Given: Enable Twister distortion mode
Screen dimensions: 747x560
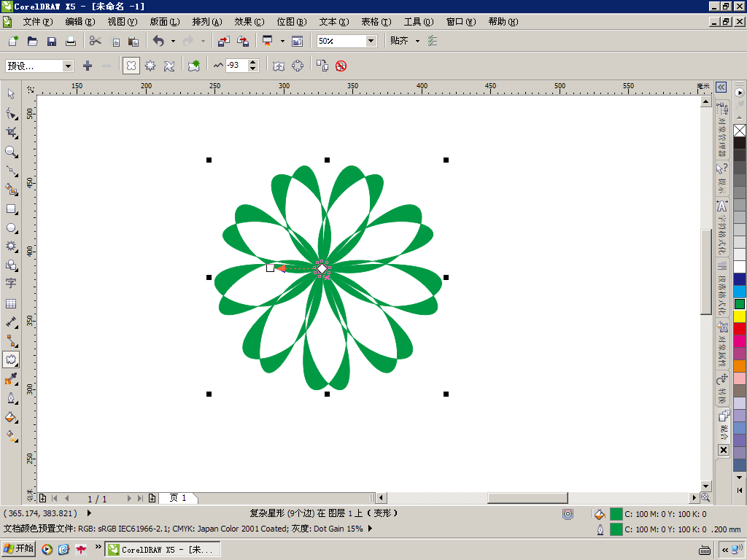Looking at the screenshot, I should 169,66.
